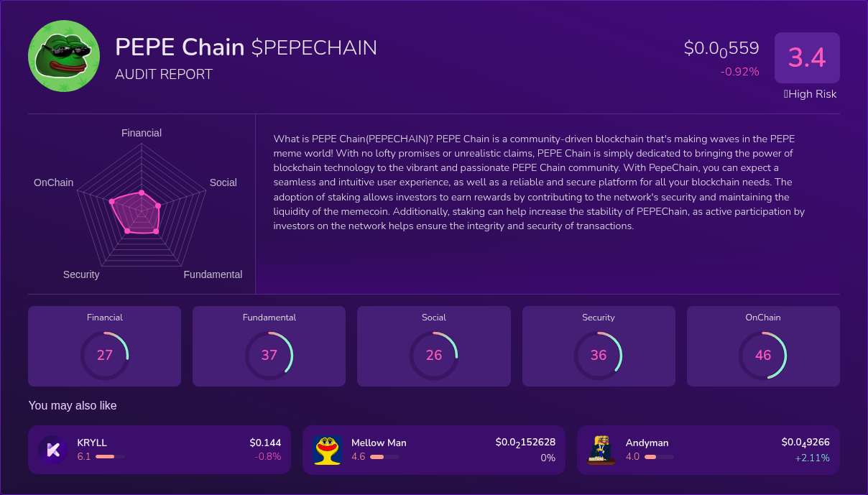Click the High Risk indicator
Viewport: 868px width, 495px height.
810,94
